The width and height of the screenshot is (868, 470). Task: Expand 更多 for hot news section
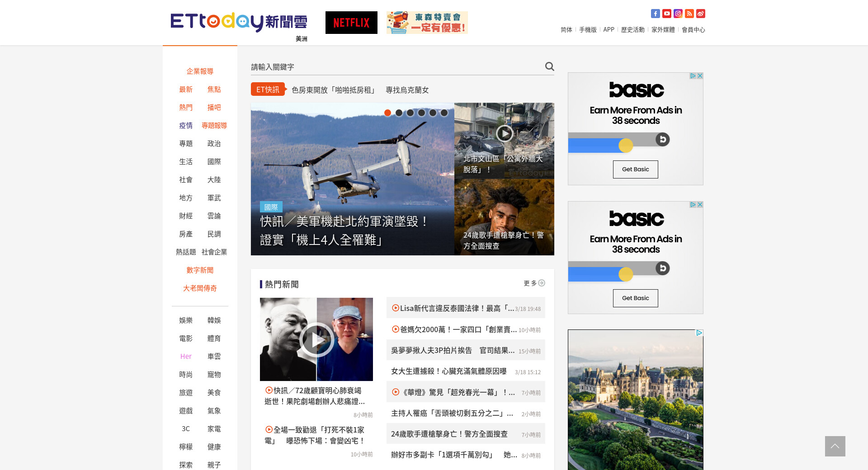pos(534,283)
